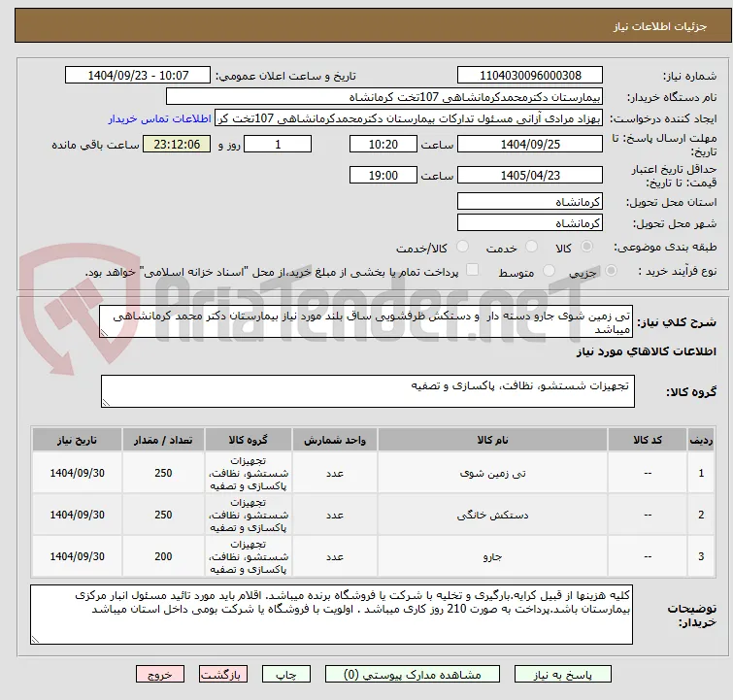
Task: Select the متوسط purchase type radio
Action: pyautogui.click(x=549, y=271)
